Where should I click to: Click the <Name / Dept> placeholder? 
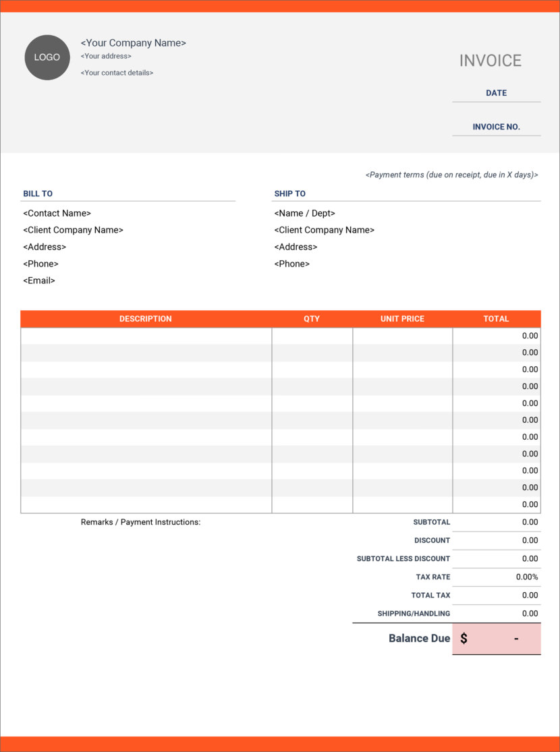[305, 213]
